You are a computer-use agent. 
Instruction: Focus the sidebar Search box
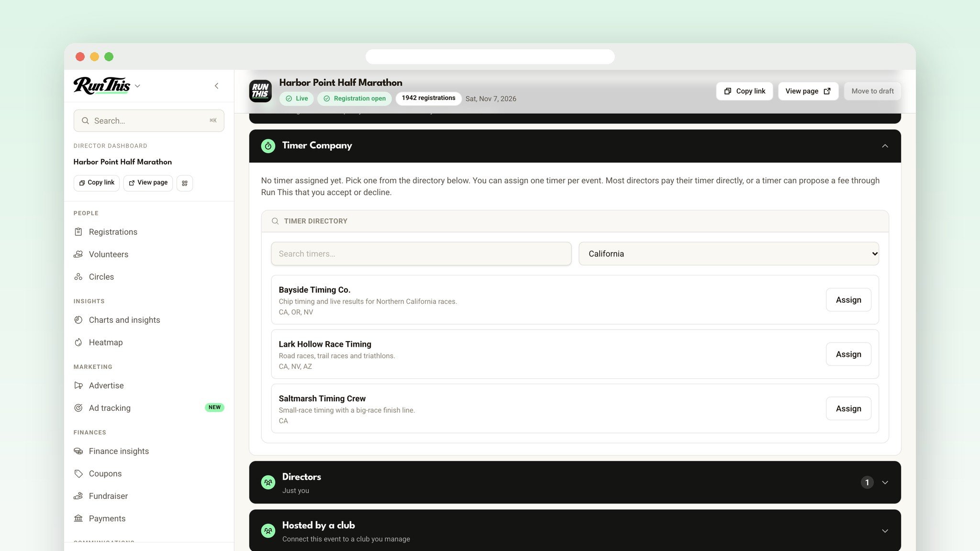(x=149, y=121)
